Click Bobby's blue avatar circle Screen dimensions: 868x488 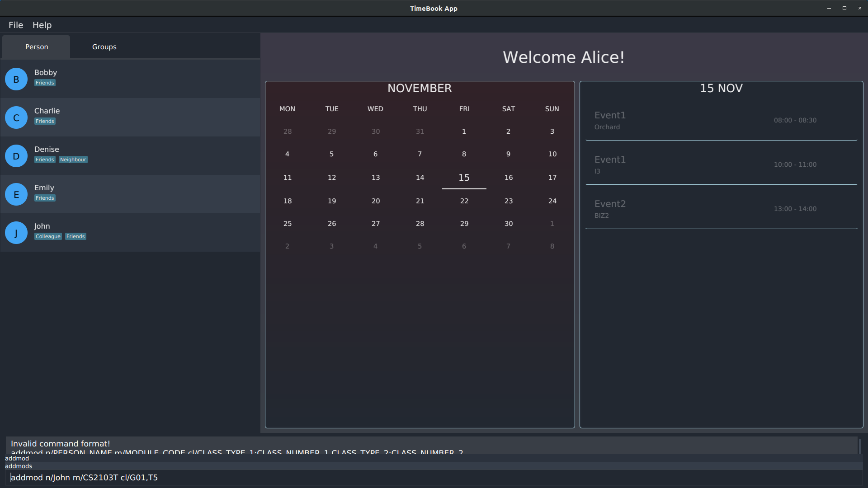tap(16, 79)
